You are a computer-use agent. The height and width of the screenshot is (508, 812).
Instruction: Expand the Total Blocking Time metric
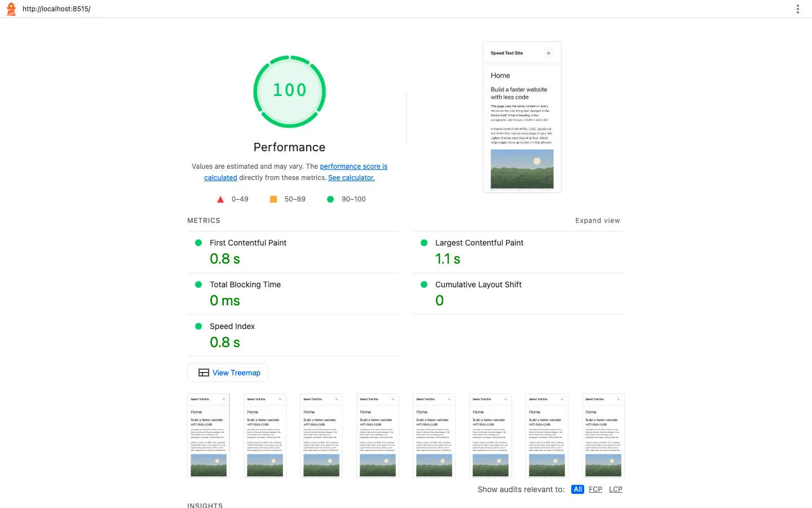(x=293, y=294)
